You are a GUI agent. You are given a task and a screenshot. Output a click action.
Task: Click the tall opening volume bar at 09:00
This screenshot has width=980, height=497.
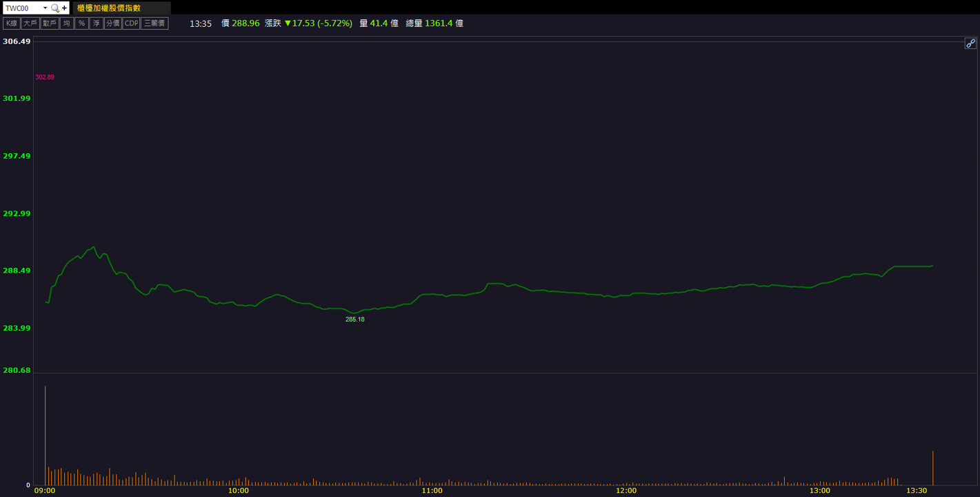click(x=46, y=436)
